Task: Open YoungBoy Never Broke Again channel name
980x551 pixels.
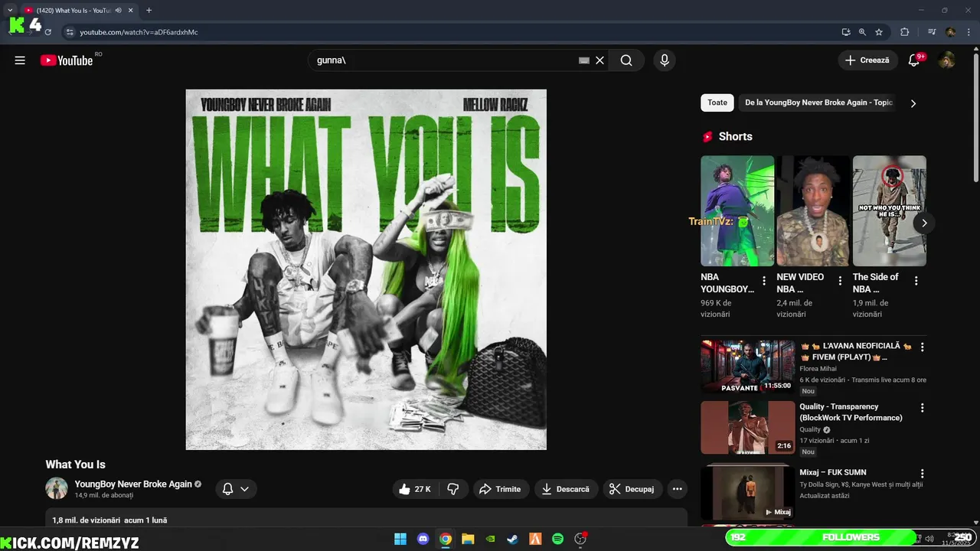Action: pyautogui.click(x=133, y=484)
